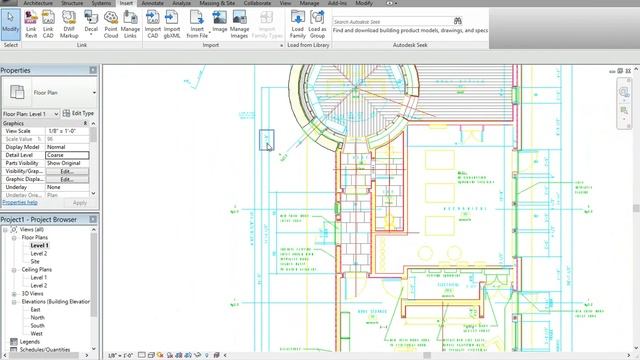Open Temporary View Properties icon
The image size is (640, 360).
pyautogui.click(x=216, y=356)
